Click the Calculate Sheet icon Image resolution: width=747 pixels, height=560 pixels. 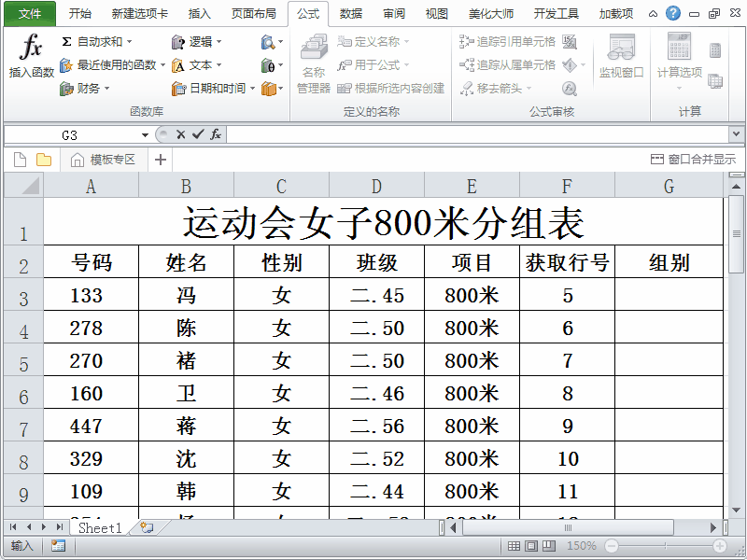click(x=715, y=81)
